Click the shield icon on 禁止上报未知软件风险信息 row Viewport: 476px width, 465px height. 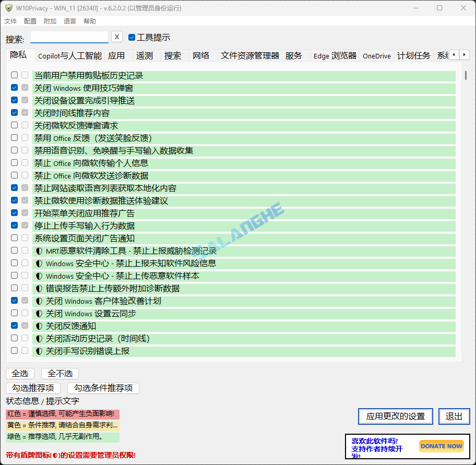point(39,264)
